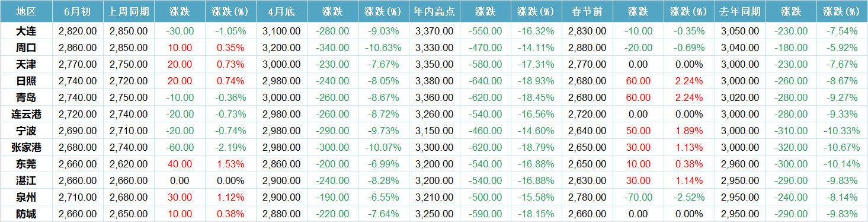The image size is (868, 222).
Task: Select the 天津 row label
Action: pos(26,64)
